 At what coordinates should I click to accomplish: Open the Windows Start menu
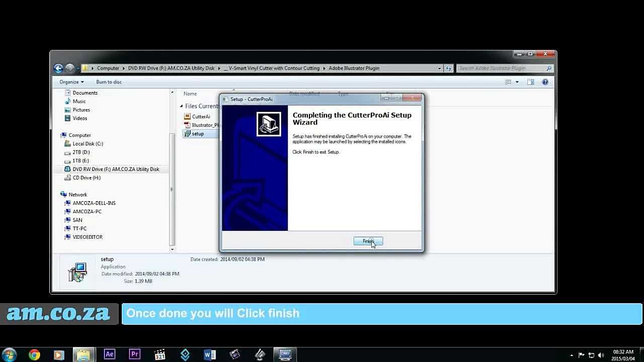coord(9,354)
